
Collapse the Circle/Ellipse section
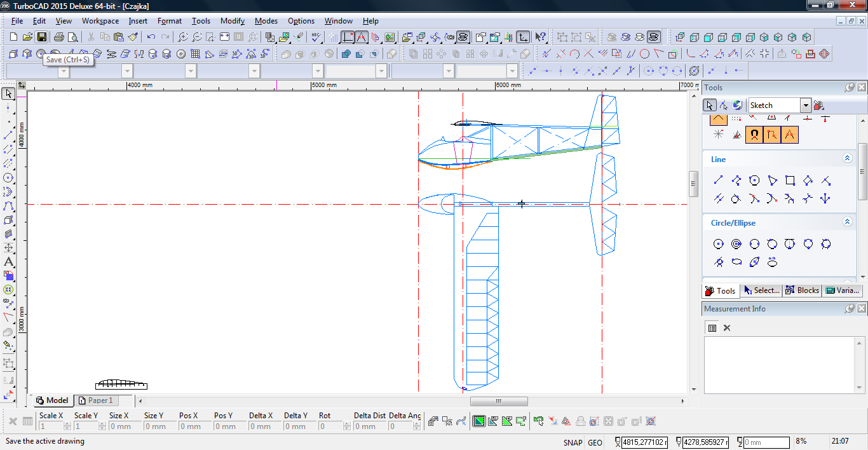847,222
